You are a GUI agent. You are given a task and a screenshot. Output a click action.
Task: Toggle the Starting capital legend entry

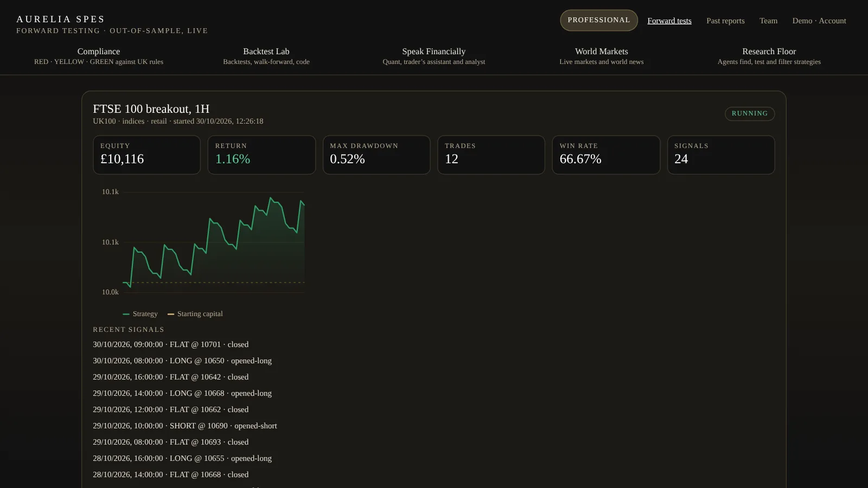pos(195,313)
